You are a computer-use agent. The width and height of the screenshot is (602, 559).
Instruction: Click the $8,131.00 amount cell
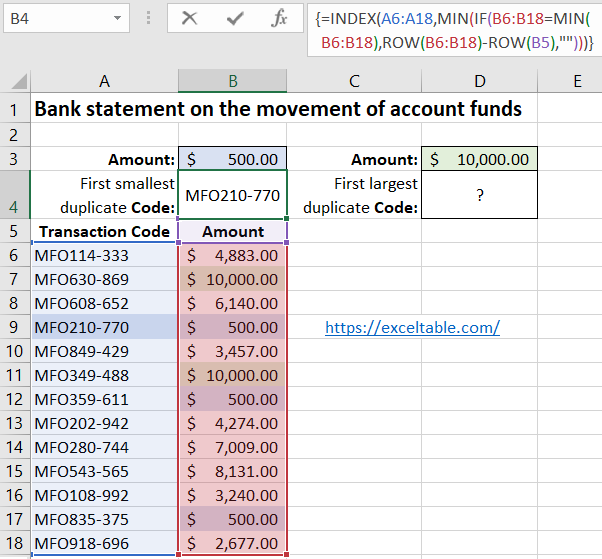click(x=232, y=471)
